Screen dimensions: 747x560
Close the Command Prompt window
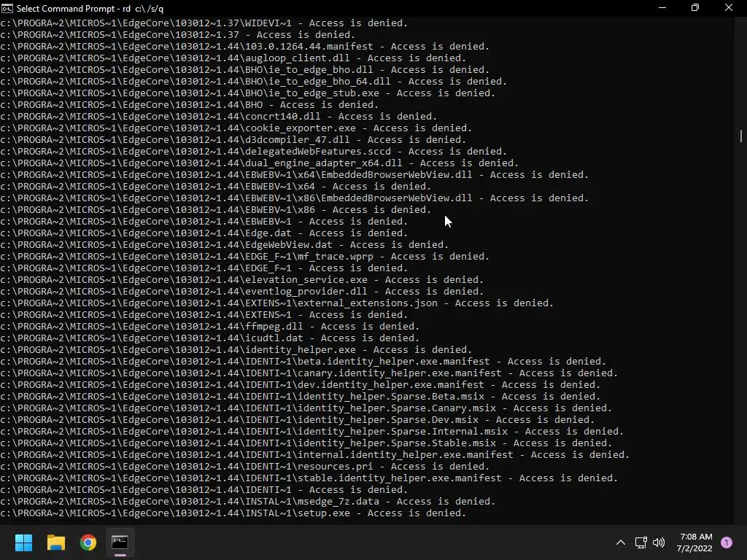(x=729, y=8)
